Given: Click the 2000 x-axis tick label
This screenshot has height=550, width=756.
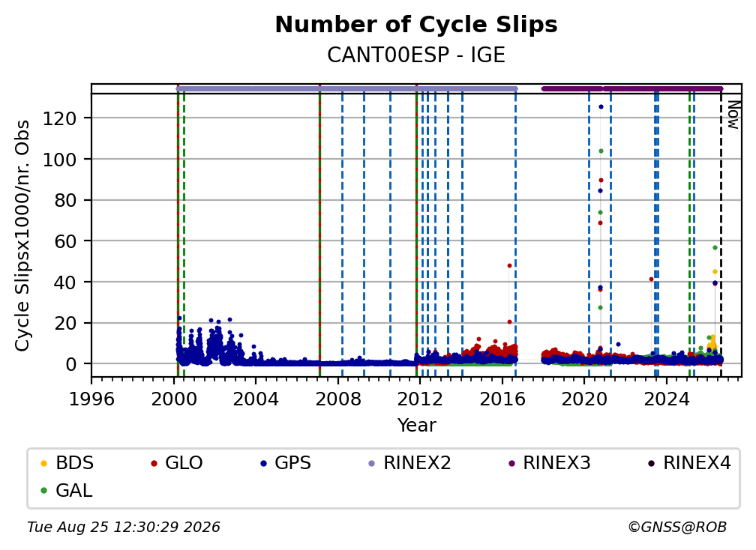Looking at the screenshot, I should click(173, 399).
